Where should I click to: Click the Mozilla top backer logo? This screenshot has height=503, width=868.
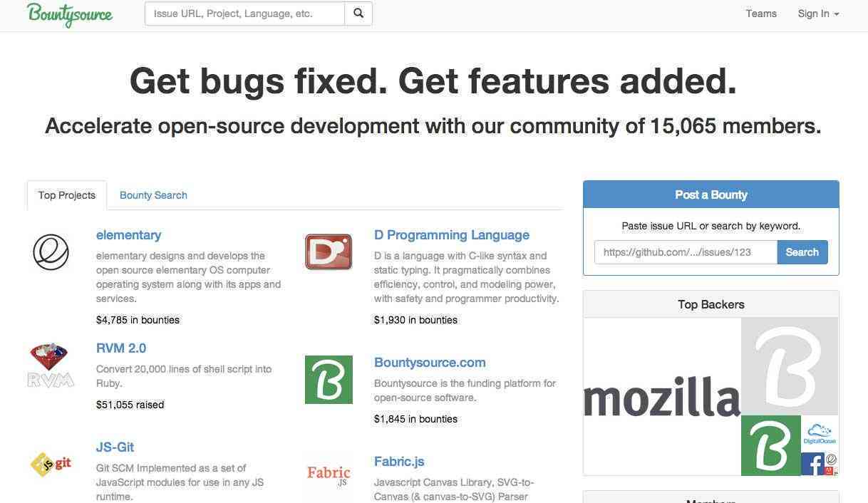[x=662, y=397]
